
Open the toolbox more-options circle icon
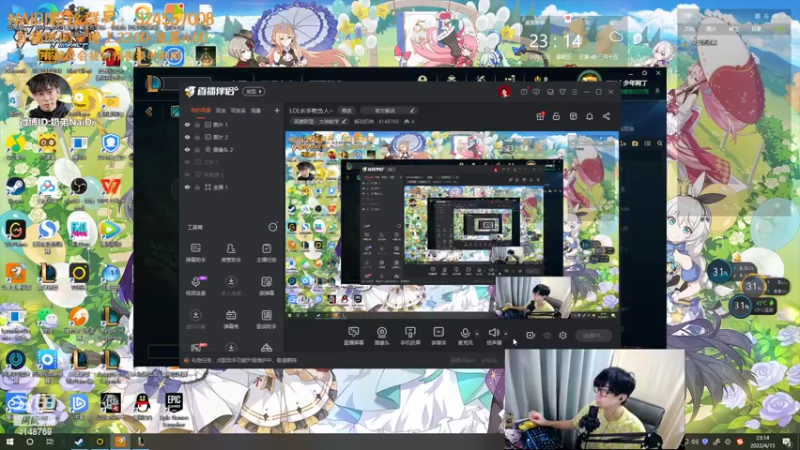point(273,227)
